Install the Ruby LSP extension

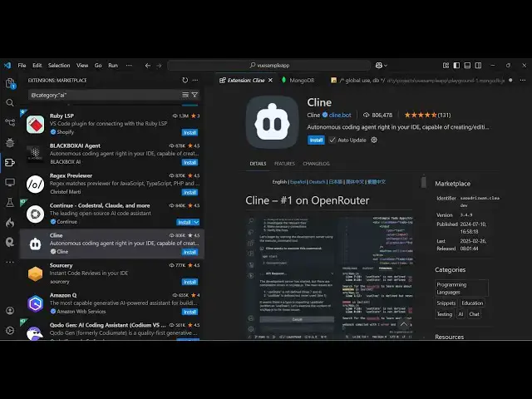tap(190, 133)
